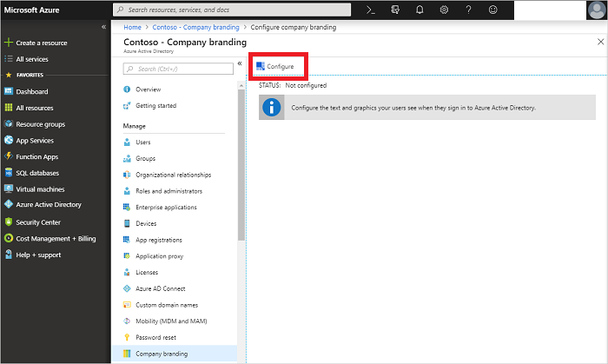Click the blue info icon in the banner
Screen dimensions: 608x364
(x=271, y=108)
